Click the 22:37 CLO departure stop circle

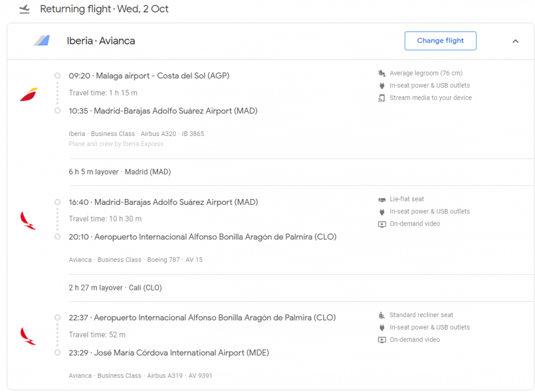point(57,317)
